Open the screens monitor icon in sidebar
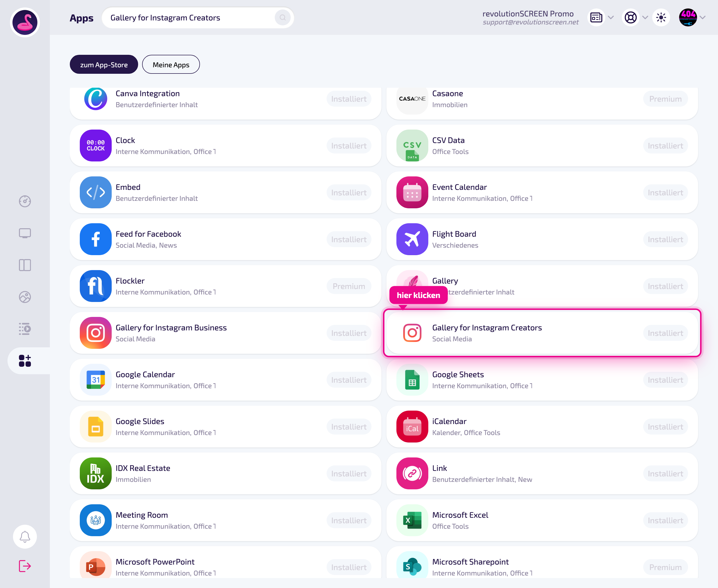 coord(25,233)
